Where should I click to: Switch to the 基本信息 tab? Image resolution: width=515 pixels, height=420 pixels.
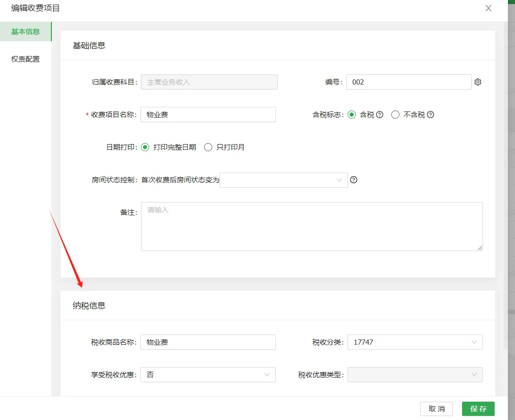click(25, 32)
